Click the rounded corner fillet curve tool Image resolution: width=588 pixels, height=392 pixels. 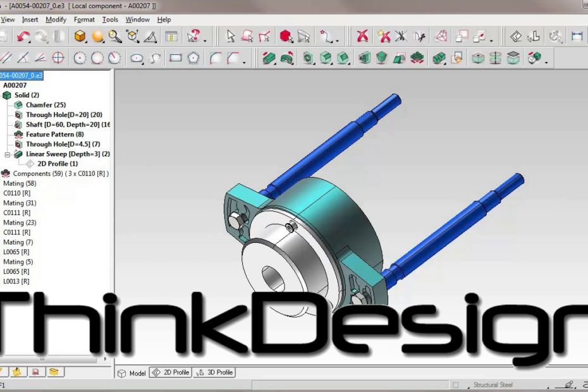point(215,58)
